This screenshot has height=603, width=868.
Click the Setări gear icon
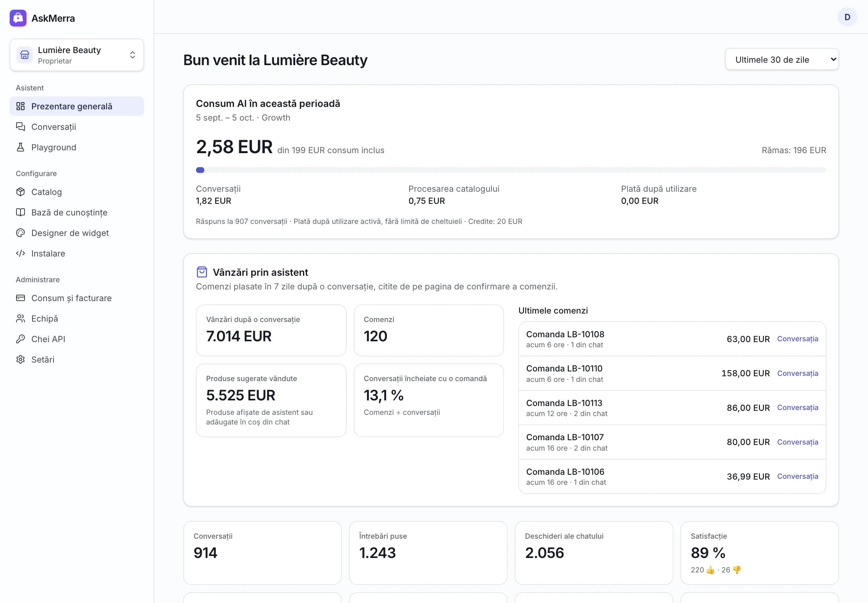(20, 359)
